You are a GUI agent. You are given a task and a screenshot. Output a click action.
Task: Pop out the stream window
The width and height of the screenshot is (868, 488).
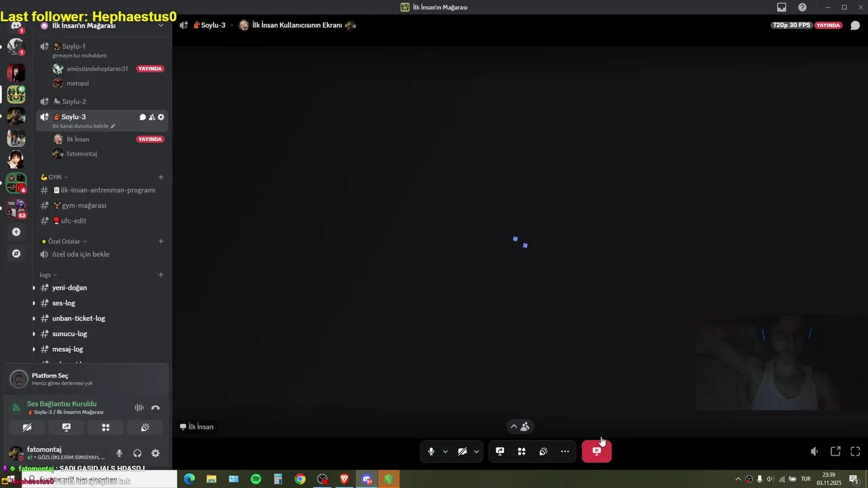point(835,451)
